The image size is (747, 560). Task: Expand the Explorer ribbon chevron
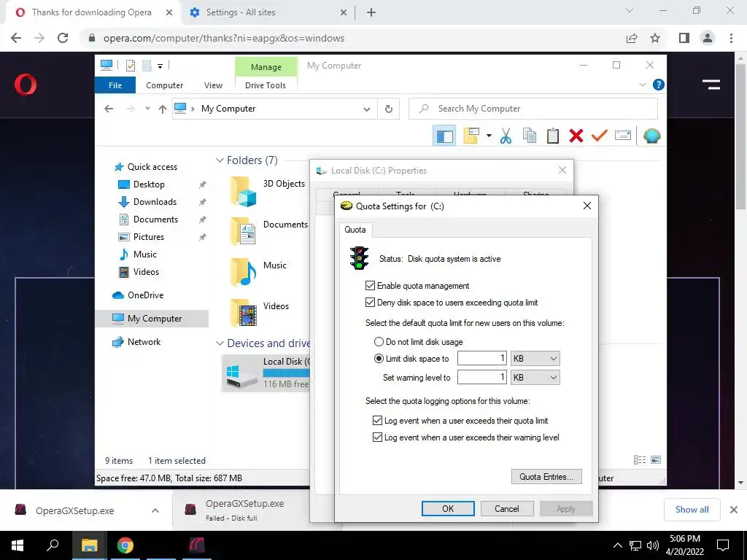click(642, 85)
